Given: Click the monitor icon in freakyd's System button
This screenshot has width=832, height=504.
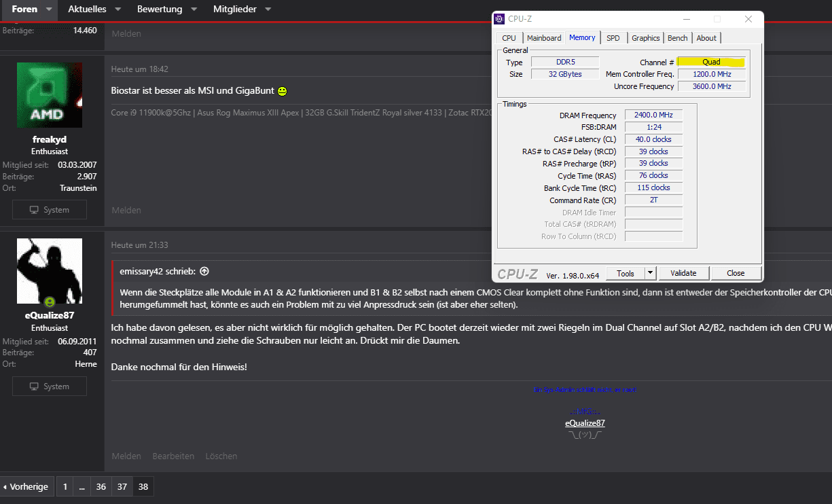Looking at the screenshot, I should click(x=34, y=210).
